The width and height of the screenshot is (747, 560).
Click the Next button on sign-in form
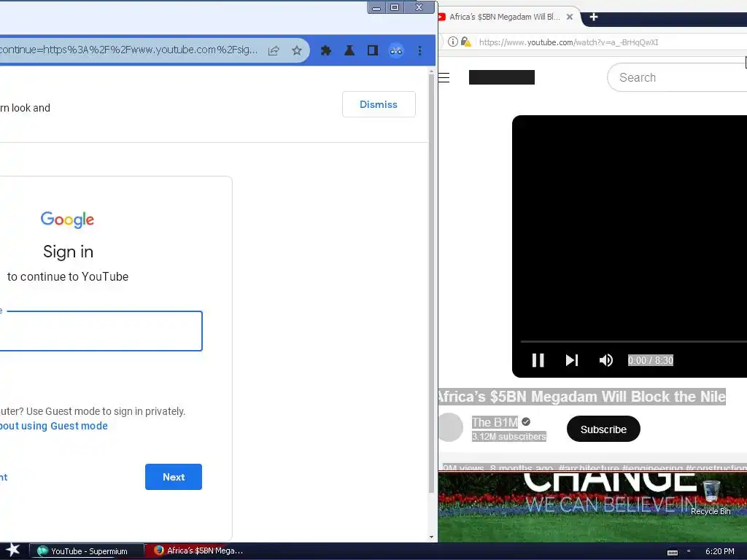tap(174, 477)
